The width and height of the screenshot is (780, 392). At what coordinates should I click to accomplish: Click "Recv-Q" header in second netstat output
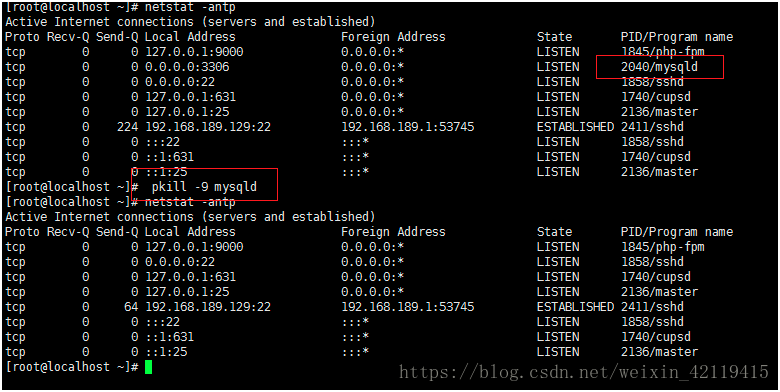(68, 232)
